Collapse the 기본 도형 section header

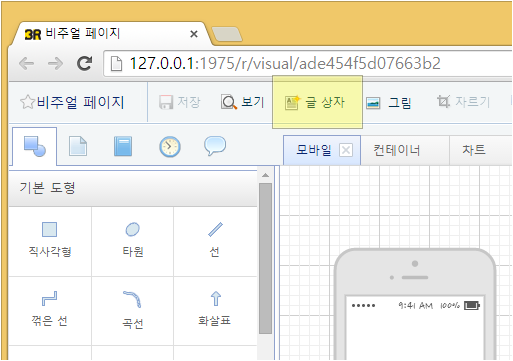[x=133, y=188]
